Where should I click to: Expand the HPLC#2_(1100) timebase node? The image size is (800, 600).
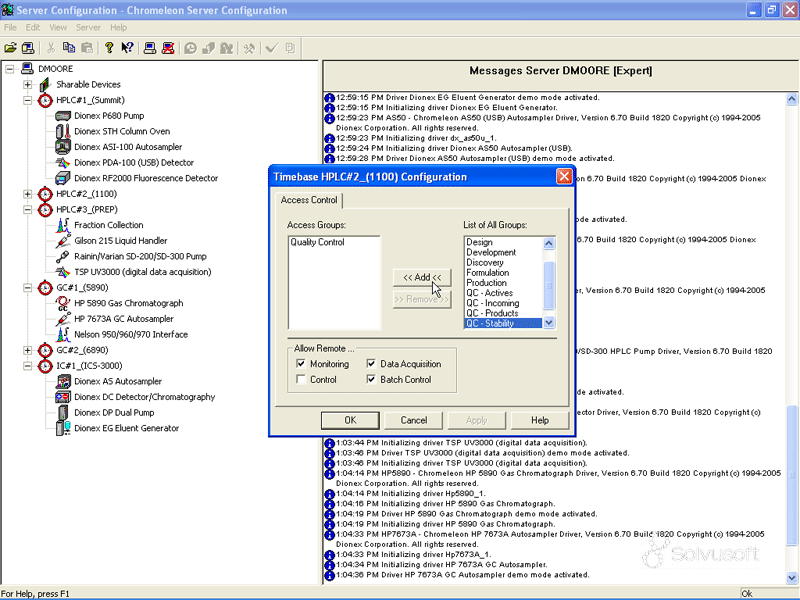28,194
